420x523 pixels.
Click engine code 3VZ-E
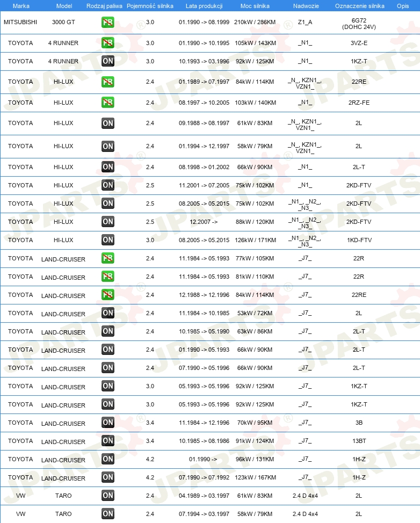(359, 43)
